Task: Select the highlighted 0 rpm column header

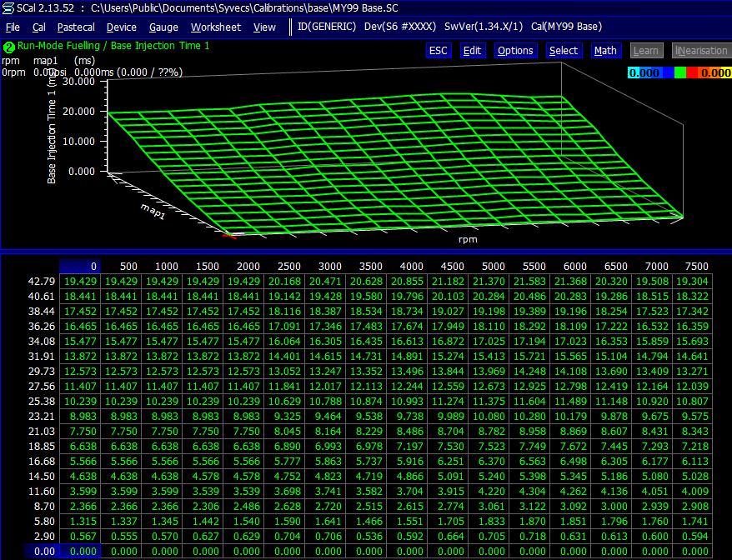Action: pos(81,266)
